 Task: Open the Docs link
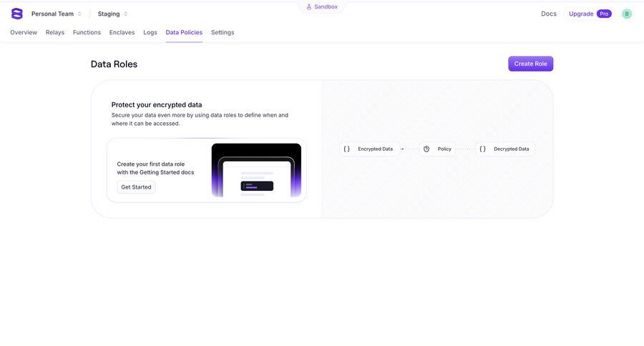(x=549, y=14)
